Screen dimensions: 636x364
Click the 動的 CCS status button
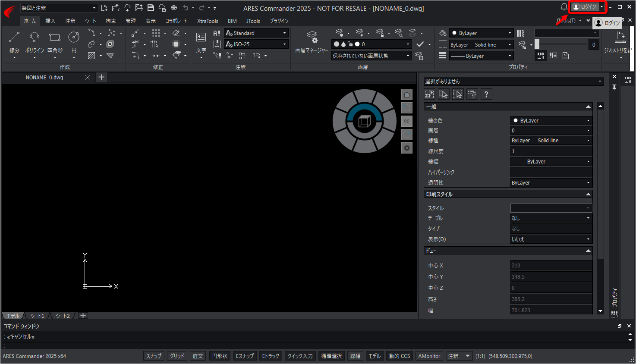coord(400,356)
